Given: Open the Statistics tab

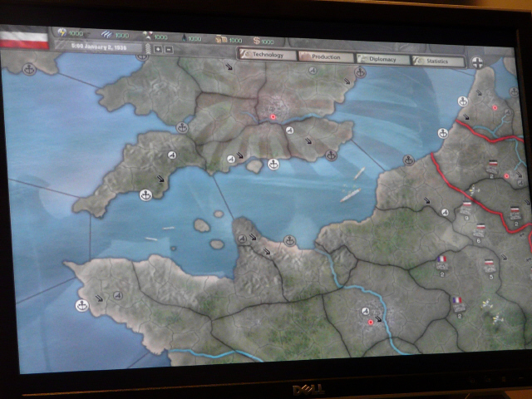Looking at the screenshot, I should (x=438, y=61).
